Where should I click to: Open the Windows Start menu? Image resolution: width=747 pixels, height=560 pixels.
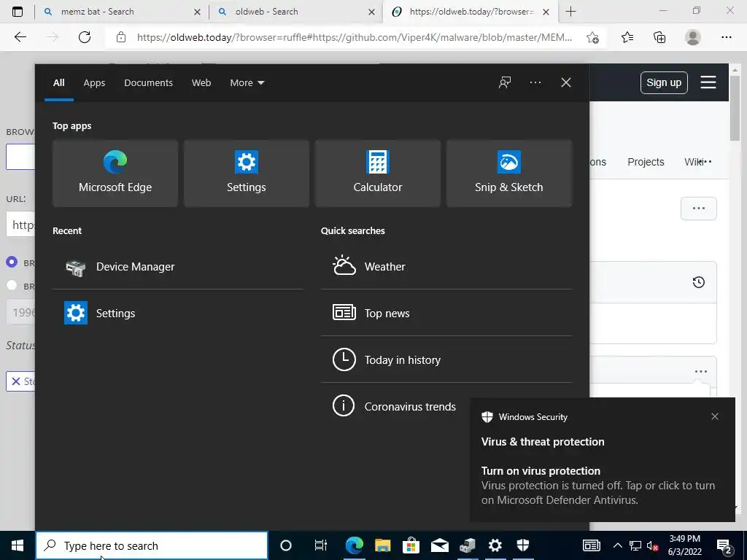pos(18,545)
